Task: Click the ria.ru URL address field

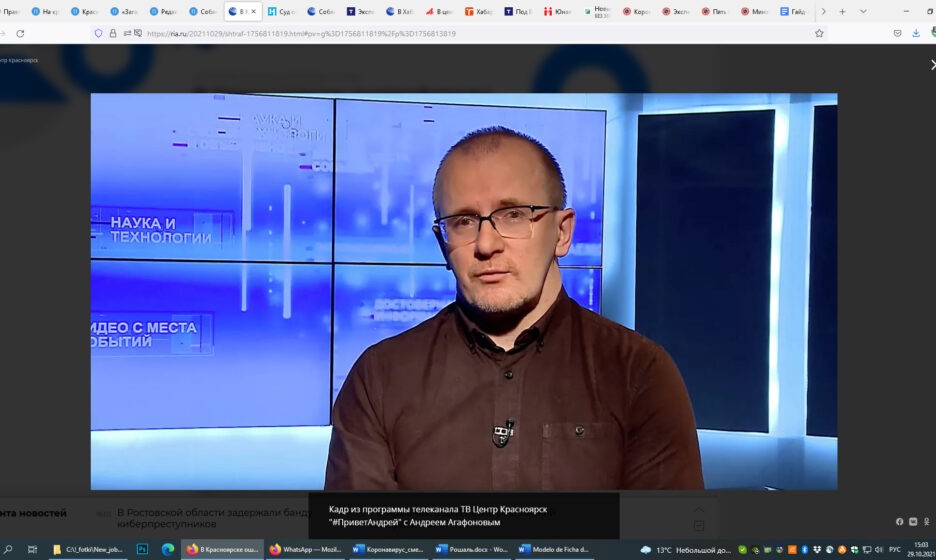Action: click(x=450, y=33)
